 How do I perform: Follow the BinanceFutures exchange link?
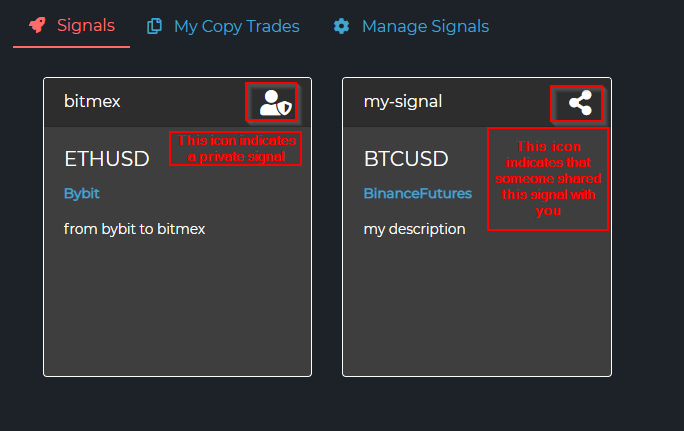pos(417,193)
